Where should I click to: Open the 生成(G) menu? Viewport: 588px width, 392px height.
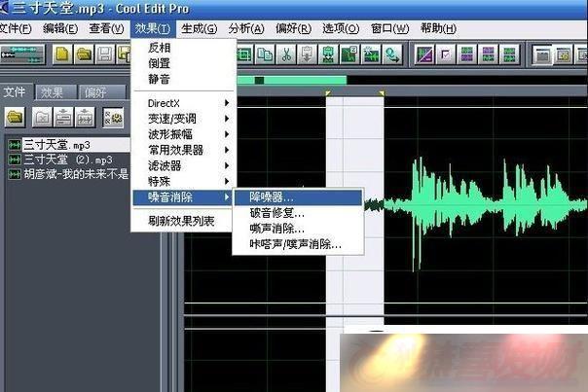point(200,28)
